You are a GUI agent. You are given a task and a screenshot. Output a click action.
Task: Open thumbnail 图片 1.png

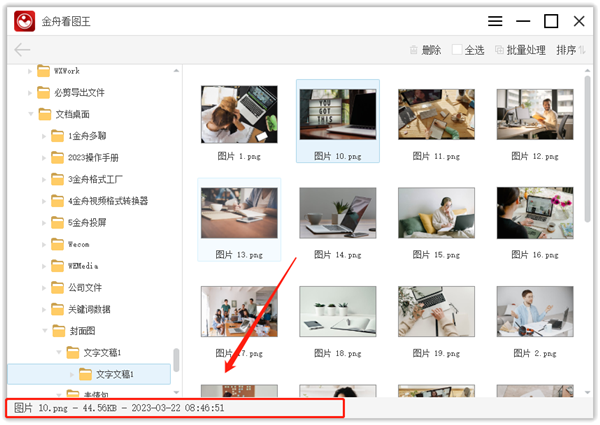[x=239, y=114]
